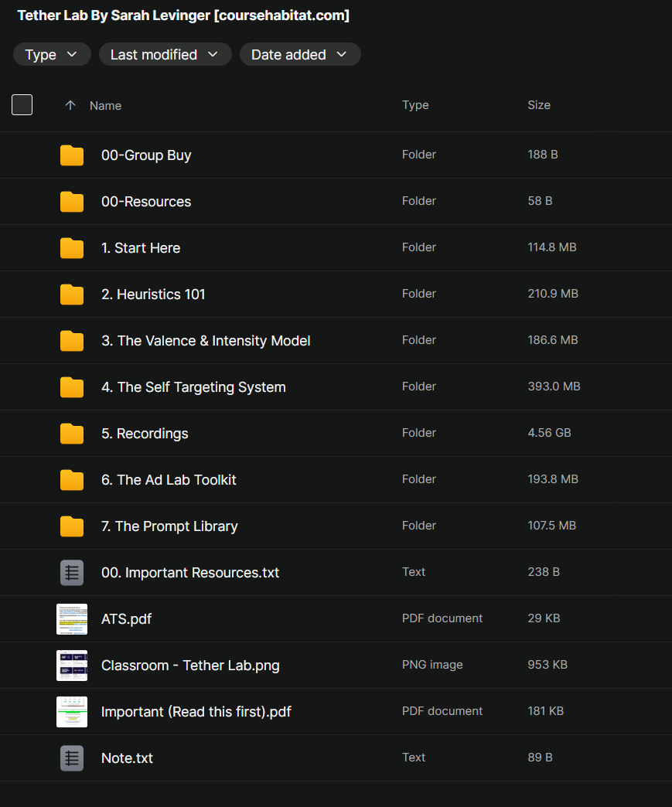Toggle the select all checkbox in header

pyautogui.click(x=22, y=105)
